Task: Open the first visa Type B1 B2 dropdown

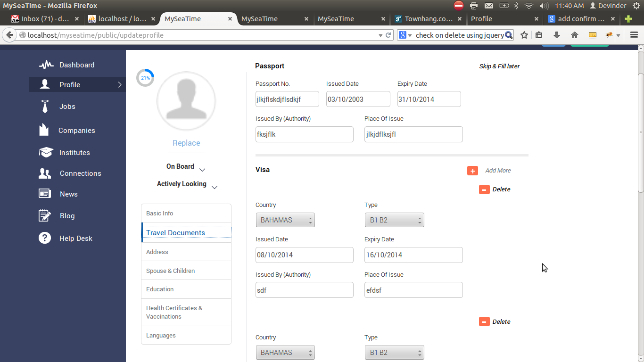Action: (x=394, y=220)
